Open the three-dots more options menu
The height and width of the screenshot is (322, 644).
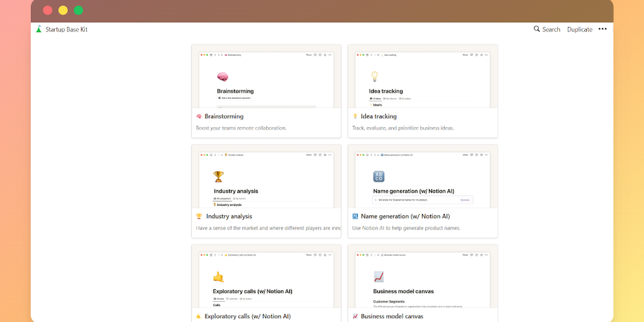tap(602, 29)
